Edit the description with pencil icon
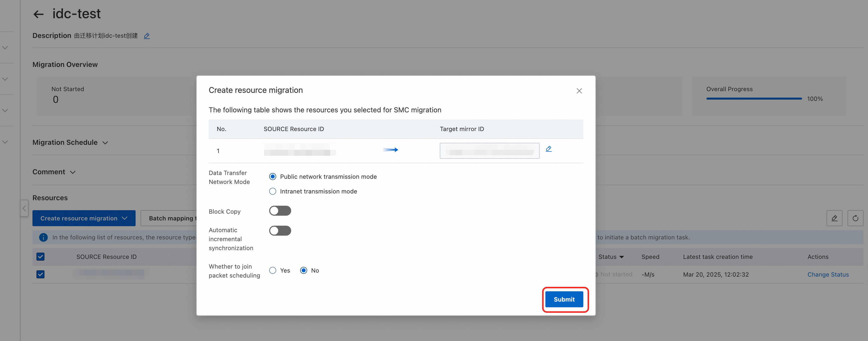 click(x=147, y=36)
